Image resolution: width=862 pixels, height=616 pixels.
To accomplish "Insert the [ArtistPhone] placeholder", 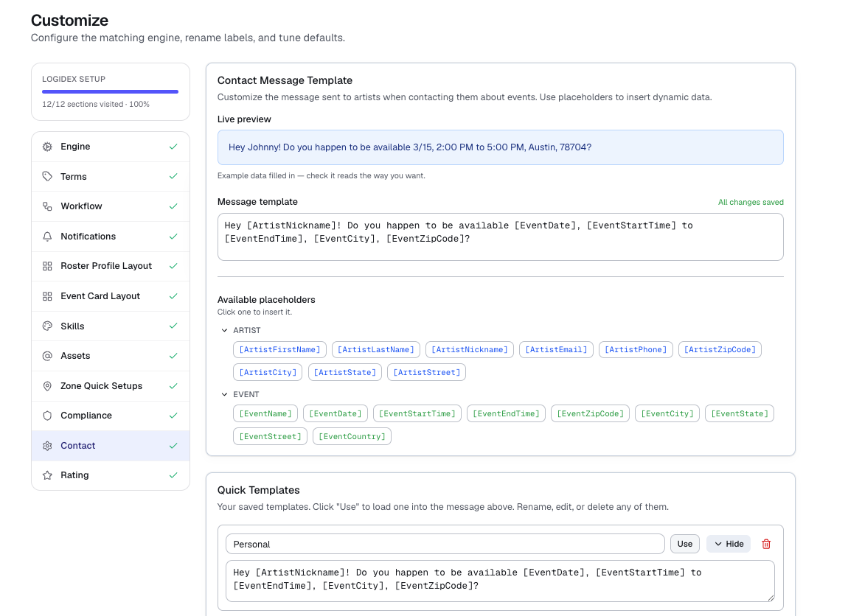I will coord(636,350).
